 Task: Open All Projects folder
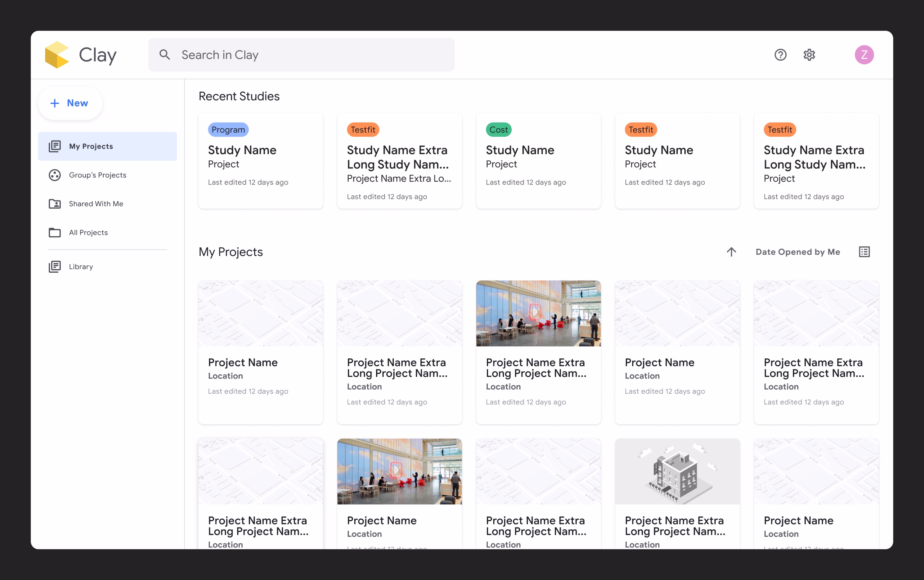(x=88, y=233)
